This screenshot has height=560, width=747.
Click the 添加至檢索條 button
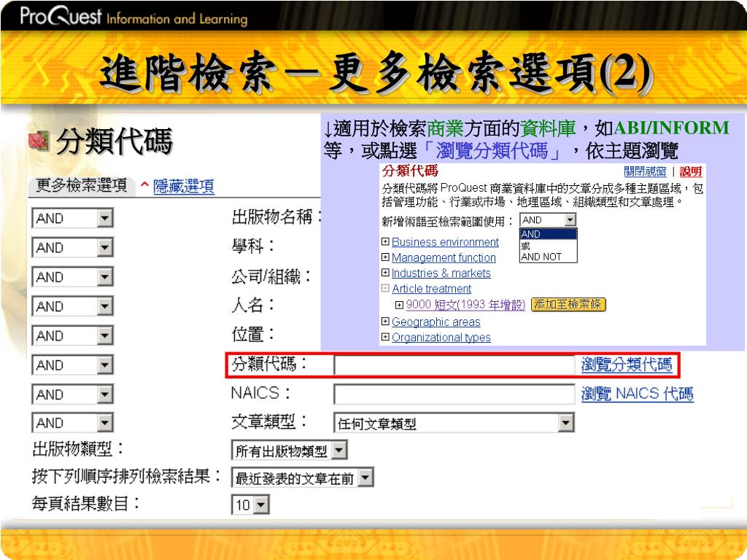(568, 305)
